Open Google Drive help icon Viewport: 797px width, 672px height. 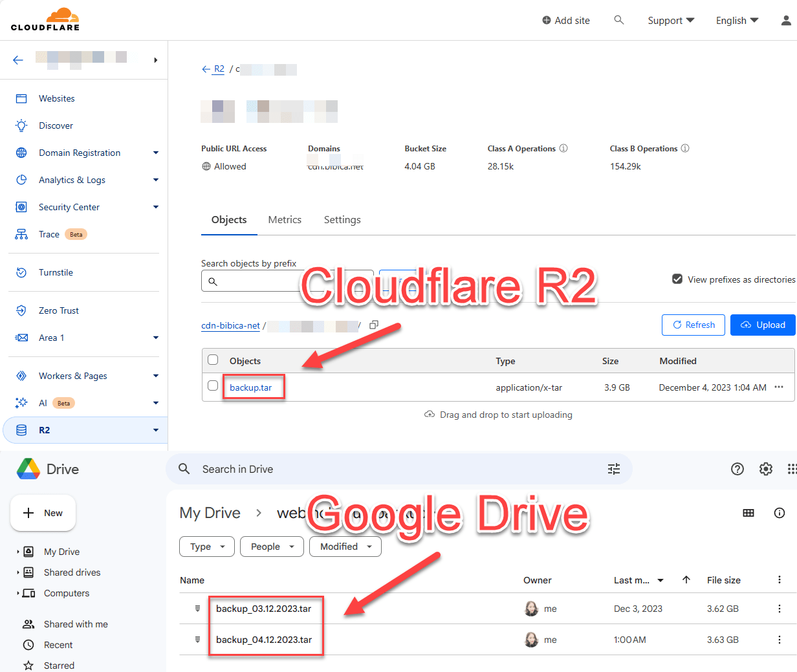(737, 469)
